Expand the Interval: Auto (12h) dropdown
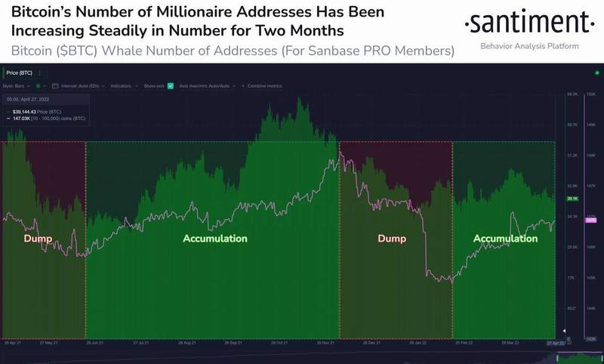The image size is (604, 364). click(x=83, y=86)
